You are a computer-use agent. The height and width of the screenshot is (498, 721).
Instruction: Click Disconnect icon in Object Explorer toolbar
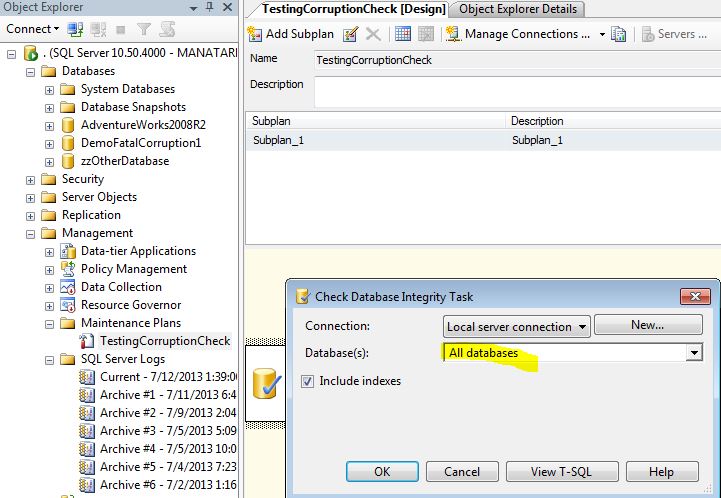tap(98, 29)
